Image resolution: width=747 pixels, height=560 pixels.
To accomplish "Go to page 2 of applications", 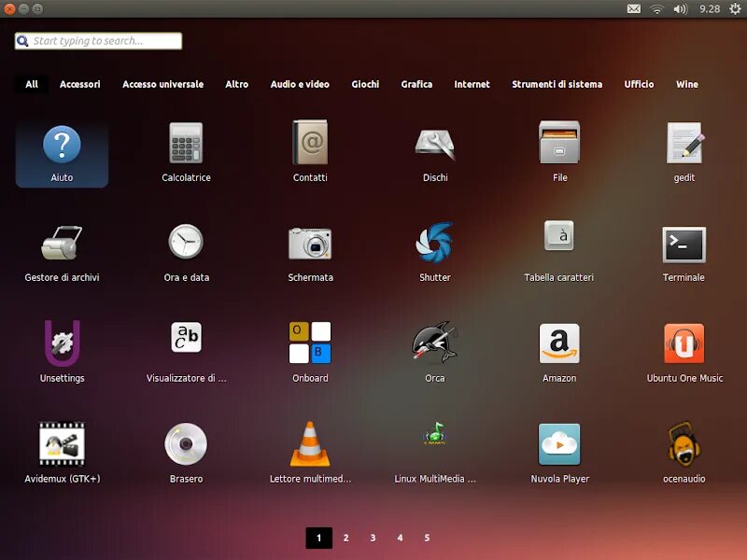I will tap(345, 538).
